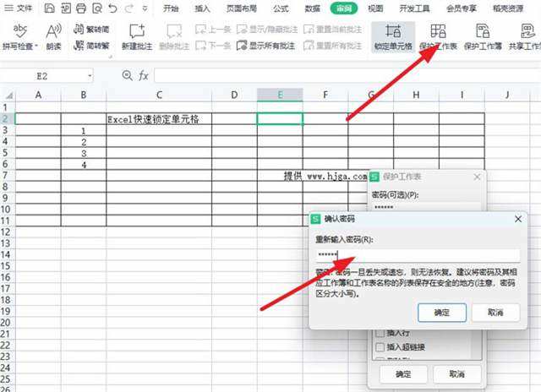Screen dimensions: 541x392
Task: Open the 会员专享 tab
Action: pyautogui.click(x=462, y=8)
